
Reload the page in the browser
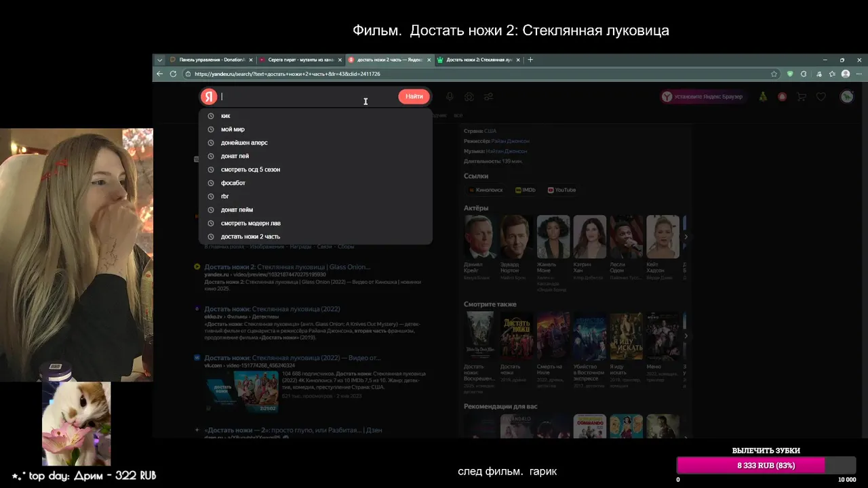174,74
